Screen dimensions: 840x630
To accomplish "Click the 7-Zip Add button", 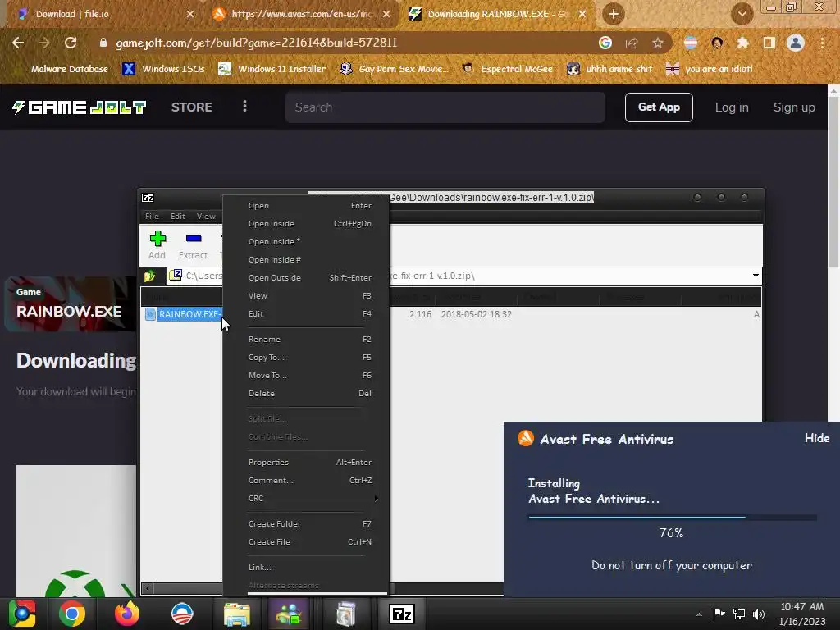I will click(157, 245).
